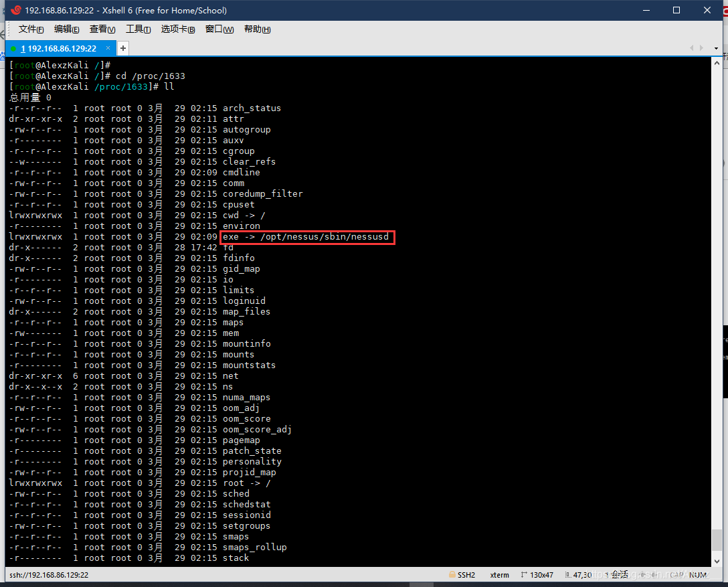Go to previous tab with left arrow
728x587 pixels.
[692, 48]
